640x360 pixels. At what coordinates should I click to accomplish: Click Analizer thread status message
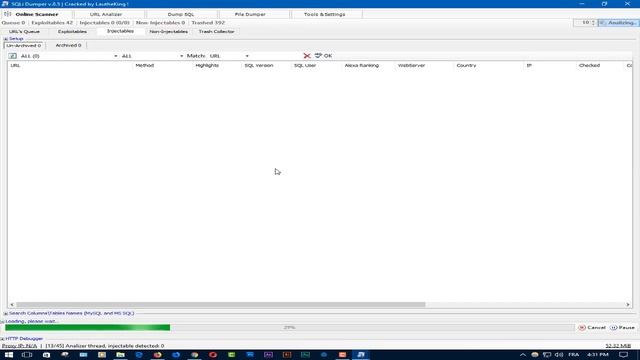105,346
